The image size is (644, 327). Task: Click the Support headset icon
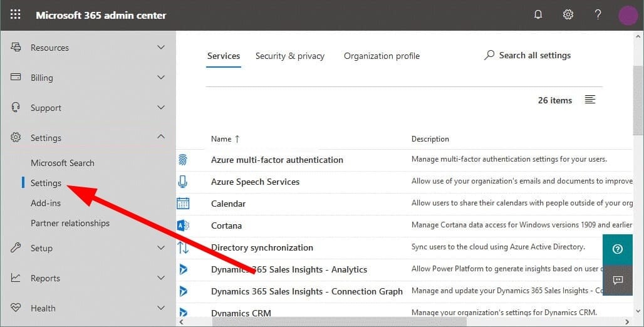[x=16, y=108]
